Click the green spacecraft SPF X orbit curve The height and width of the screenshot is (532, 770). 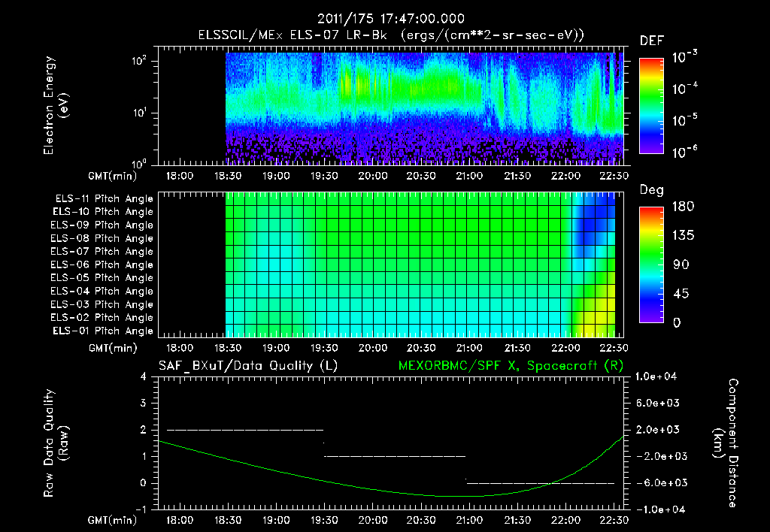[391, 490]
